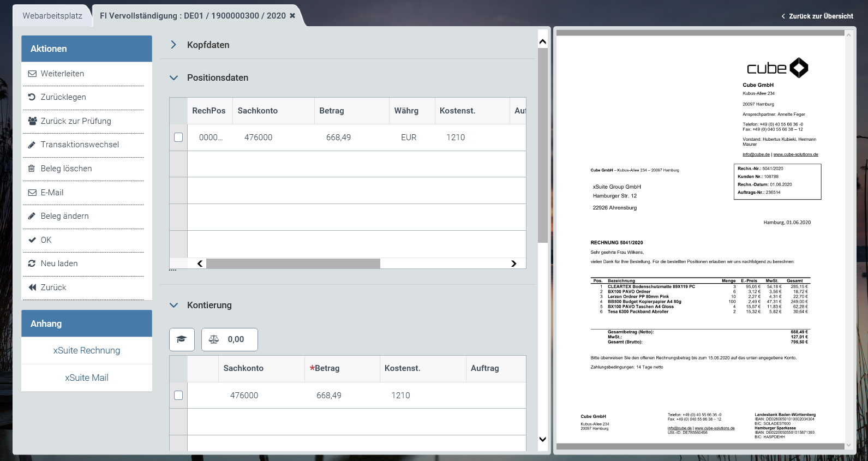Click the Betrag cell 668,49 in Kontierung
Screen dimensions: 868x461
tap(329, 396)
